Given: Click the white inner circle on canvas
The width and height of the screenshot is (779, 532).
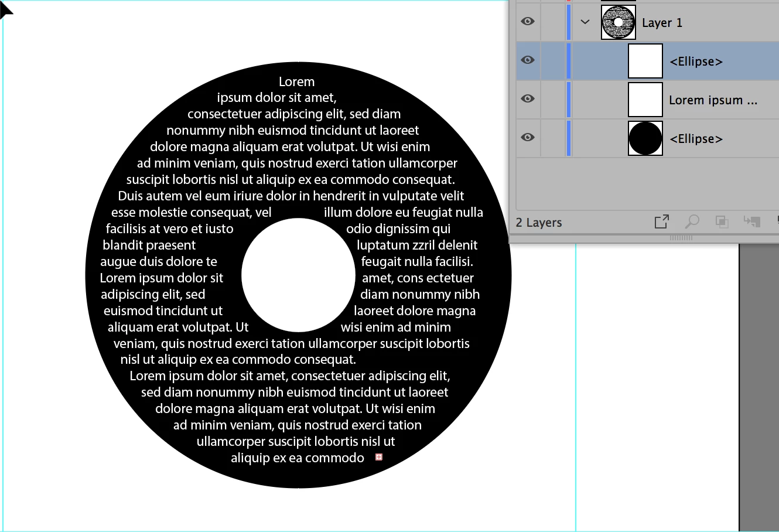Looking at the screenshot, I should (x=298, y=275).
